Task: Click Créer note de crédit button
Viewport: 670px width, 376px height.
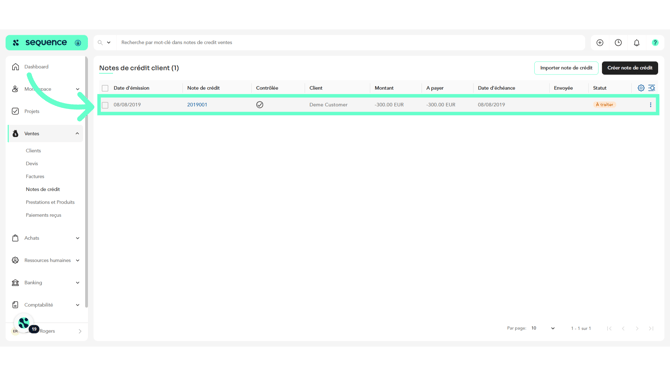Action: click(630, 68)
